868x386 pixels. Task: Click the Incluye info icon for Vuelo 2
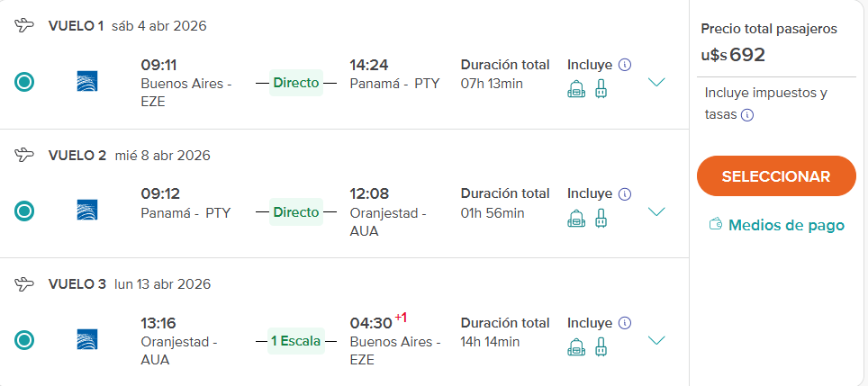coord(626,193)
